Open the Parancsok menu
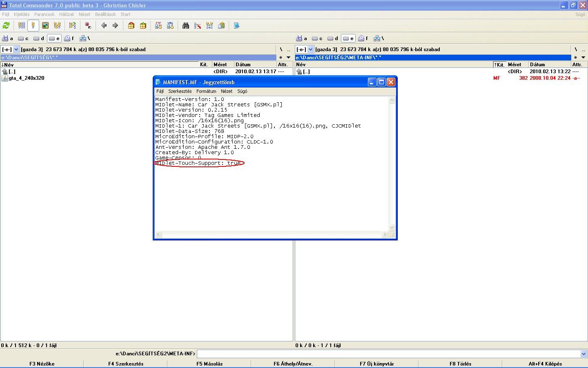Image resolution: width=588 pixels, height=368 pixels. coord(44,14)
